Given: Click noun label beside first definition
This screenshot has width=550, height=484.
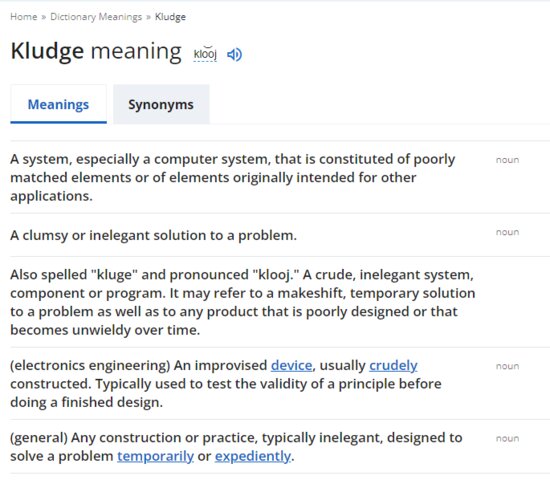Looking at the screenshot, I should (x=507, y=160).
